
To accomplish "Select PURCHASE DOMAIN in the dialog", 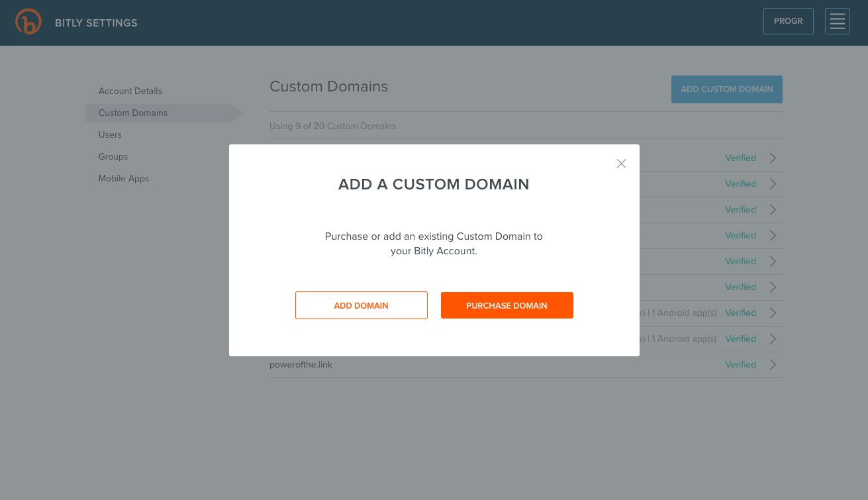I will pos(506,305).
